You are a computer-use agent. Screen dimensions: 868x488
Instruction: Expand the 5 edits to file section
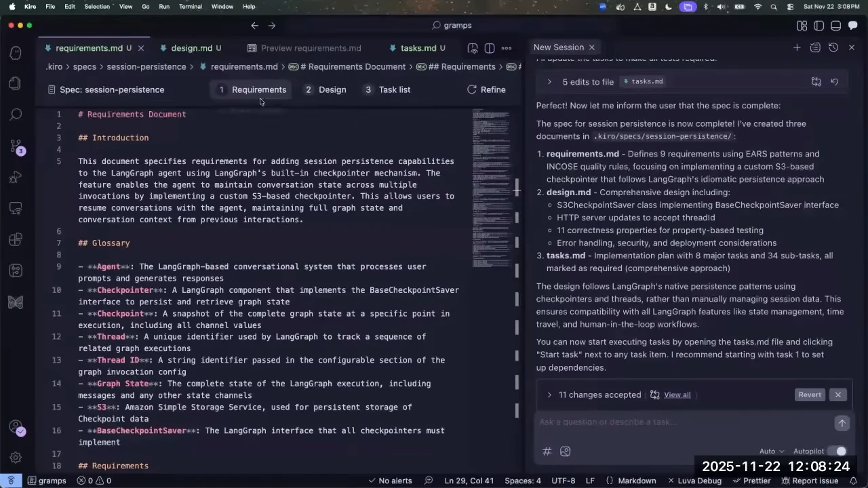[x=549, y=82]
